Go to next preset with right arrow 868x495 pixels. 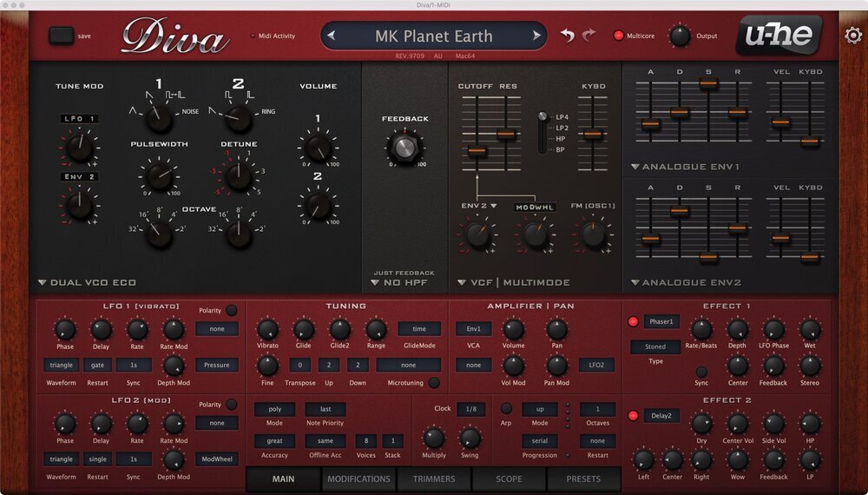[x=536, y=36]
